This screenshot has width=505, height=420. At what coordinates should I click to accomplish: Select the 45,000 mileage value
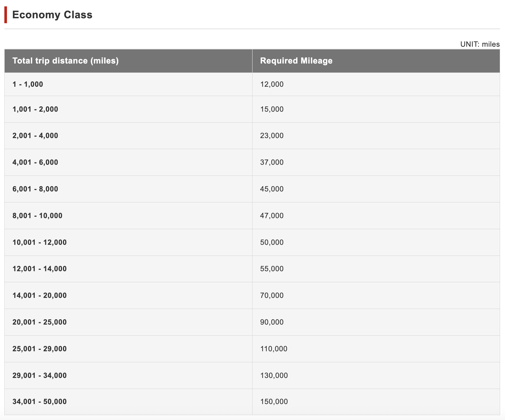pos(272,189)
